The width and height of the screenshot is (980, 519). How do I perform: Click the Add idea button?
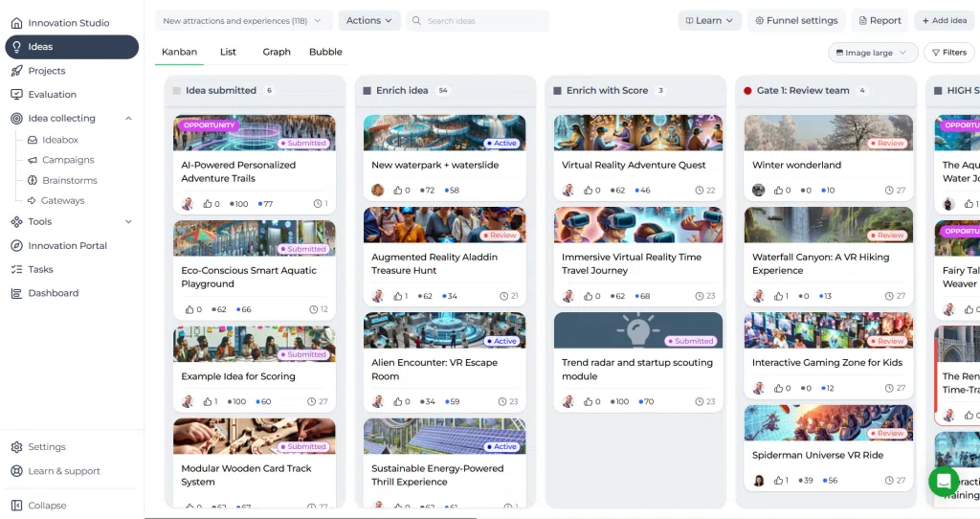[945, 21]
